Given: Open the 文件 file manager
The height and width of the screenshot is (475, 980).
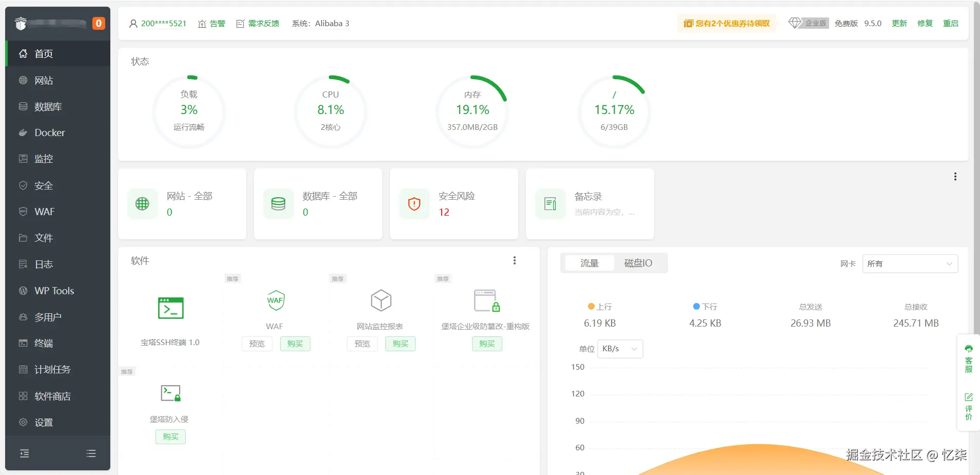Looking at the screenshot, I should pos(58,238).
